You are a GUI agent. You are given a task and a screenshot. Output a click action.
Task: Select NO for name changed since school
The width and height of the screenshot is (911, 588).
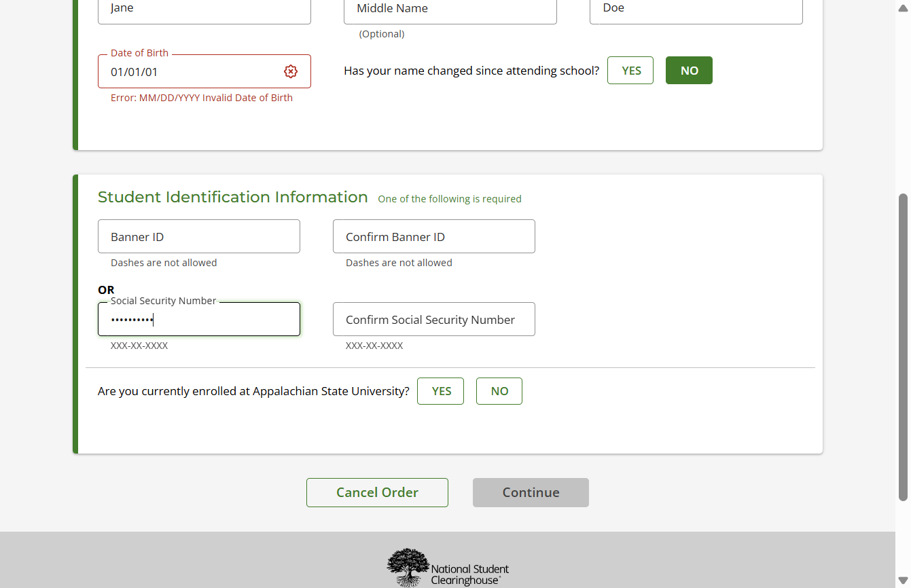(x=689, y=71)
